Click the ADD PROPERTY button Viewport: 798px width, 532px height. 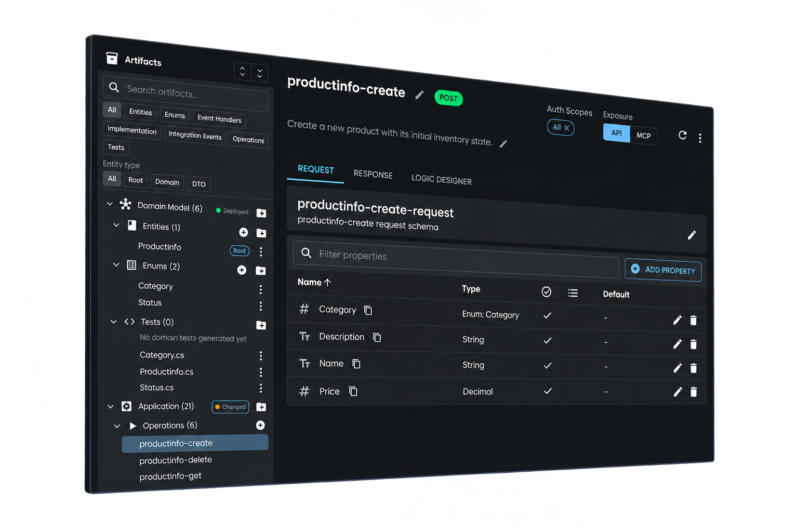coord(663,270)
